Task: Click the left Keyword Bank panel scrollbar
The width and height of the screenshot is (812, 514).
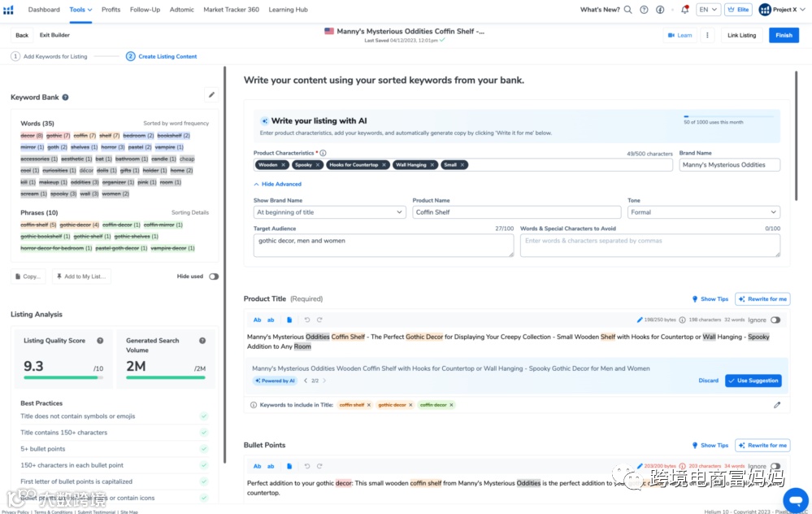Action: click(225, 264)
